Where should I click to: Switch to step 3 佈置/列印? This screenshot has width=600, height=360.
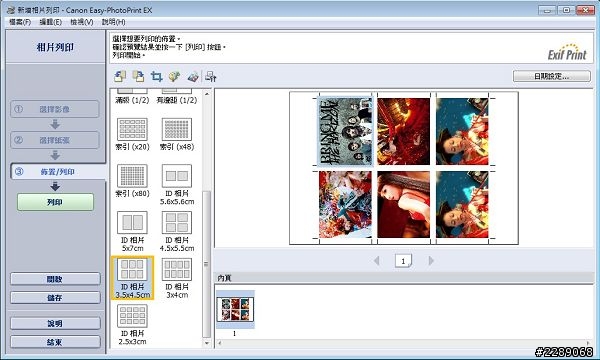57,171
